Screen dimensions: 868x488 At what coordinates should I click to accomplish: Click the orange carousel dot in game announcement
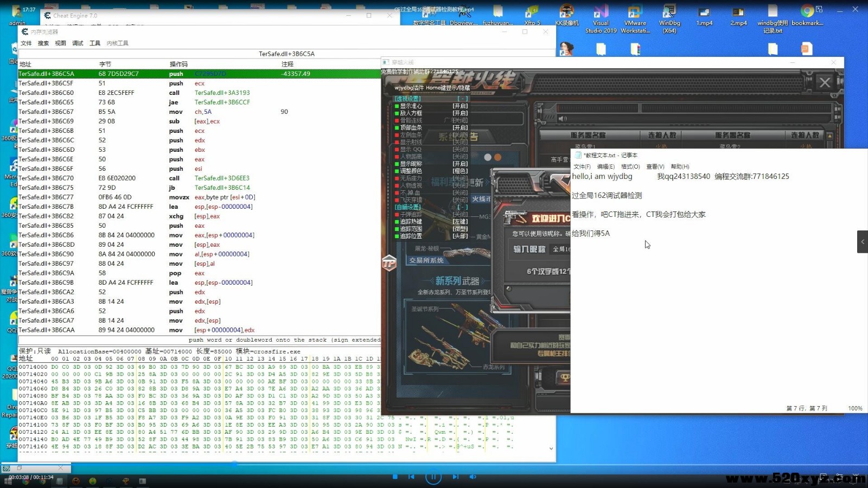click(497, 157)
